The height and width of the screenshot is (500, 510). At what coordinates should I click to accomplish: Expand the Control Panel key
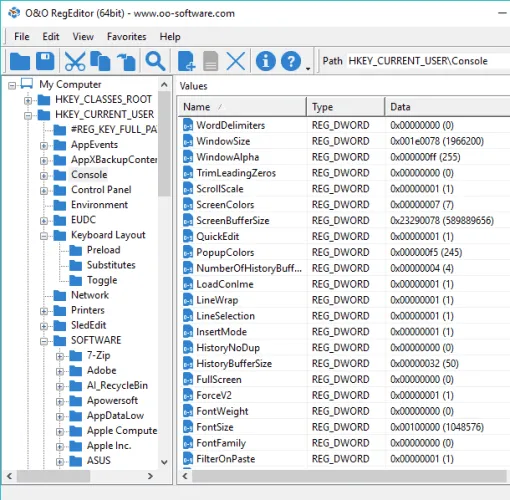pos(44,191)
